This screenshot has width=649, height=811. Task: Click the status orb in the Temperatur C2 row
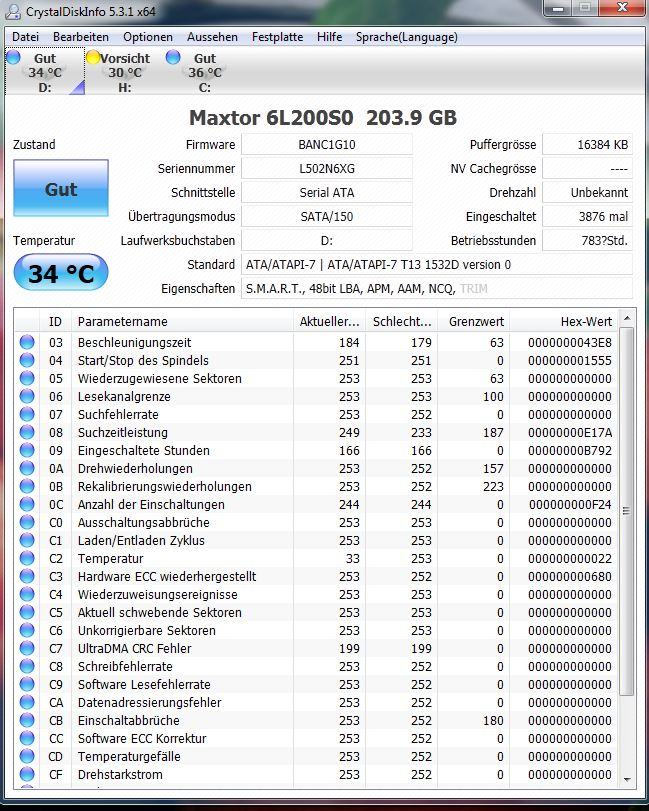(x=27, y=558)
